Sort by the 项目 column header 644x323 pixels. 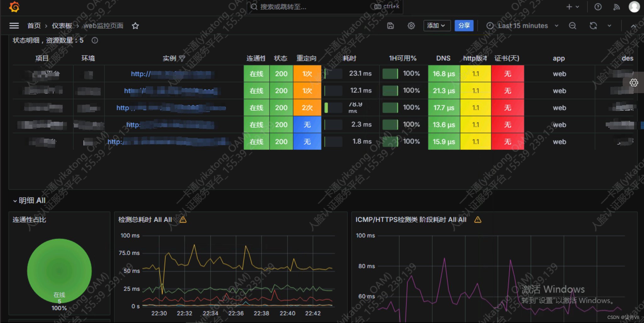click(42, 58)
